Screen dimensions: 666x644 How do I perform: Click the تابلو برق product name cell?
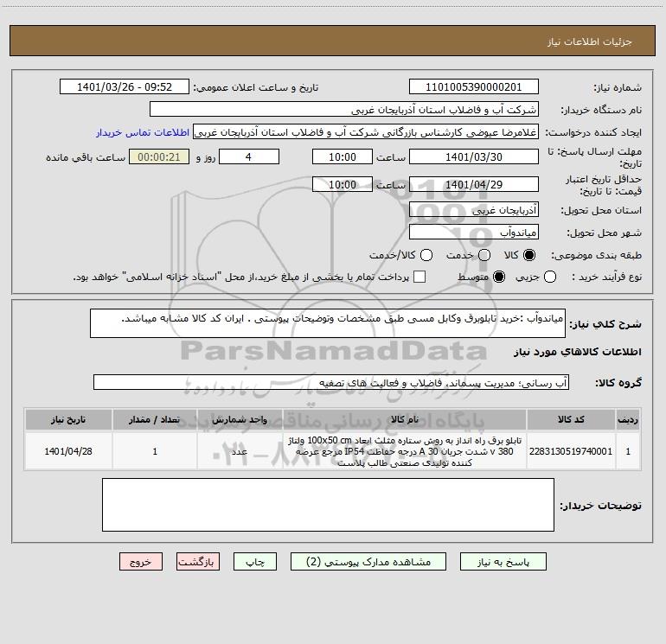click(x=405, y=451)
